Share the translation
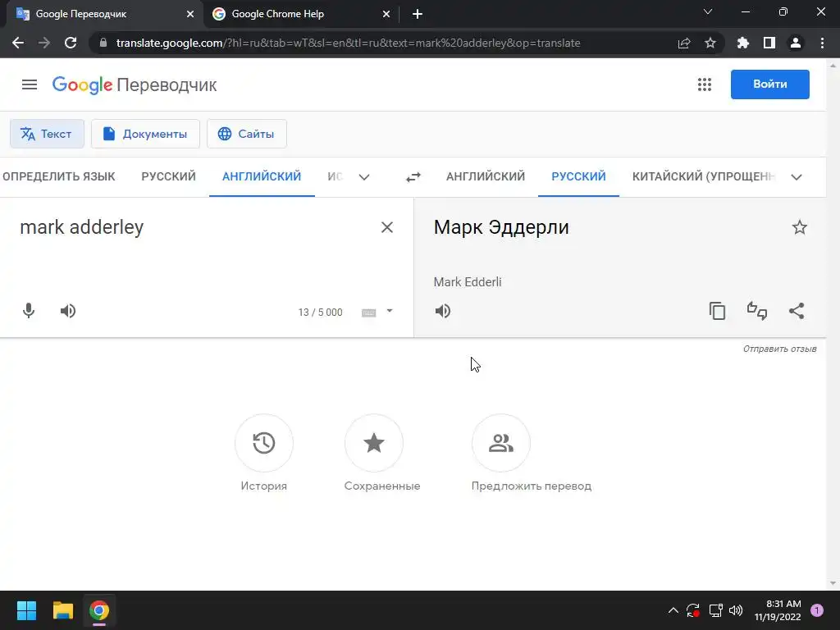Screen dimensions: 840x630 point(797,311)
